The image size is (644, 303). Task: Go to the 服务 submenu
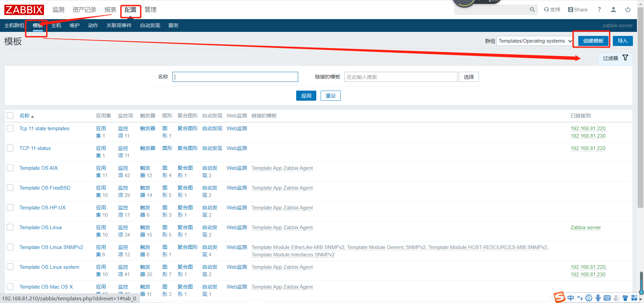pyautogui.click(x=173, y=26)
